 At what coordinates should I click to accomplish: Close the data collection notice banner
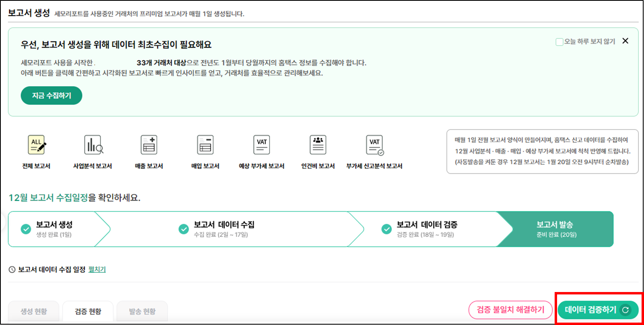pyautogui.click(x=625, y=41)
